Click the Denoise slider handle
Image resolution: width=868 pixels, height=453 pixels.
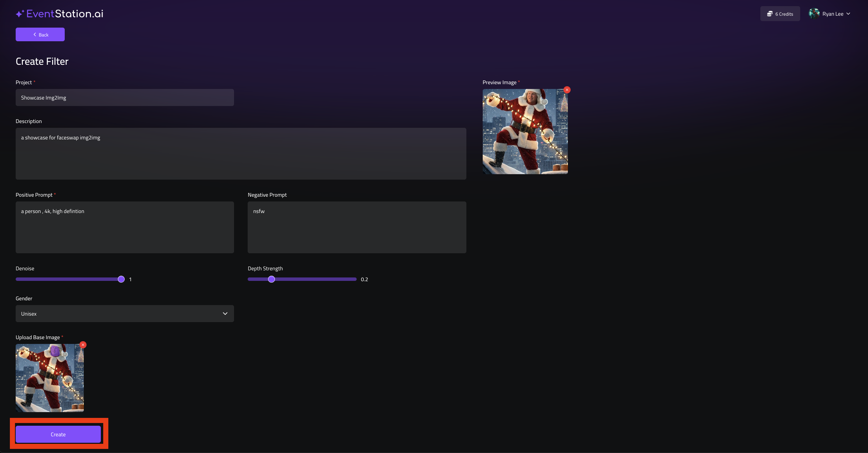pyautogui.click(x=121, y=279)
